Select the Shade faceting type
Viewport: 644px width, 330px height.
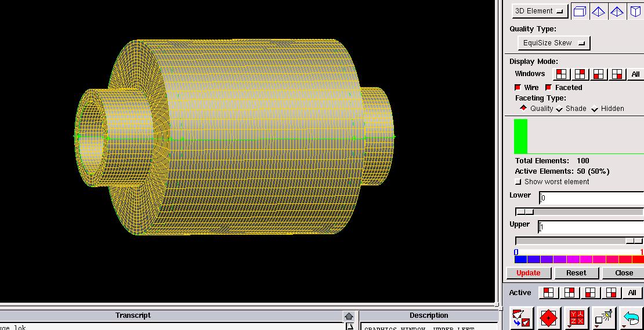point(559,109)
